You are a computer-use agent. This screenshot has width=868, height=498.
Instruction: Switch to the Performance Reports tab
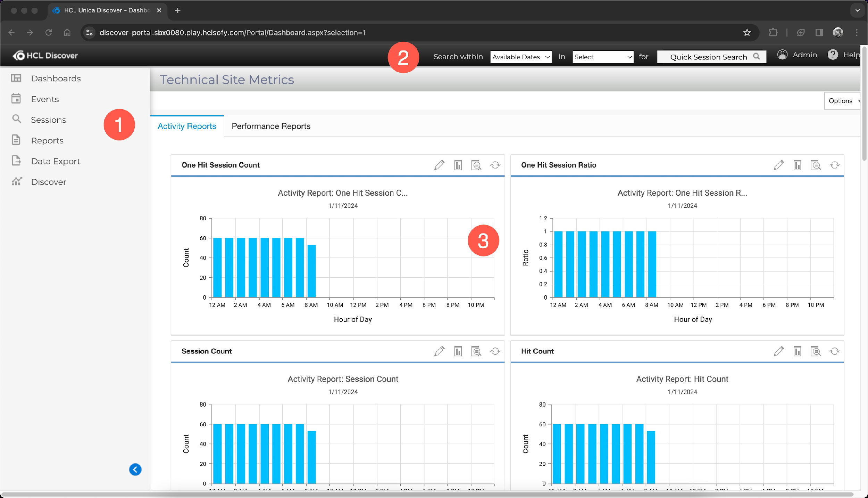click(271, 126)
